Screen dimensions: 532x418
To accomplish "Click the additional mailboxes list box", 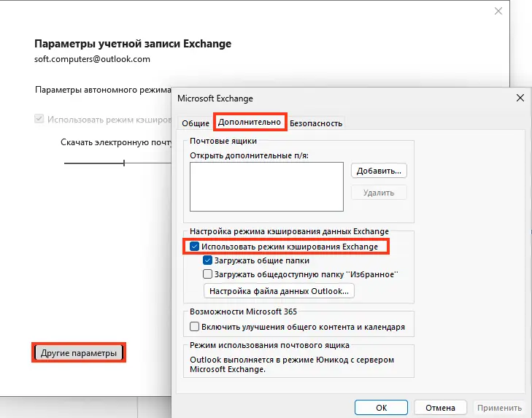I will pyautogui.click(x=266, y=187).
